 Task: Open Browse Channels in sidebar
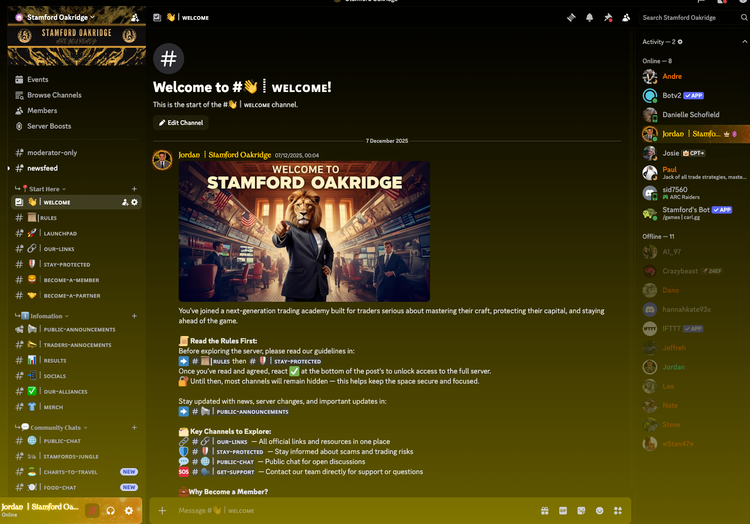point(54,95)
